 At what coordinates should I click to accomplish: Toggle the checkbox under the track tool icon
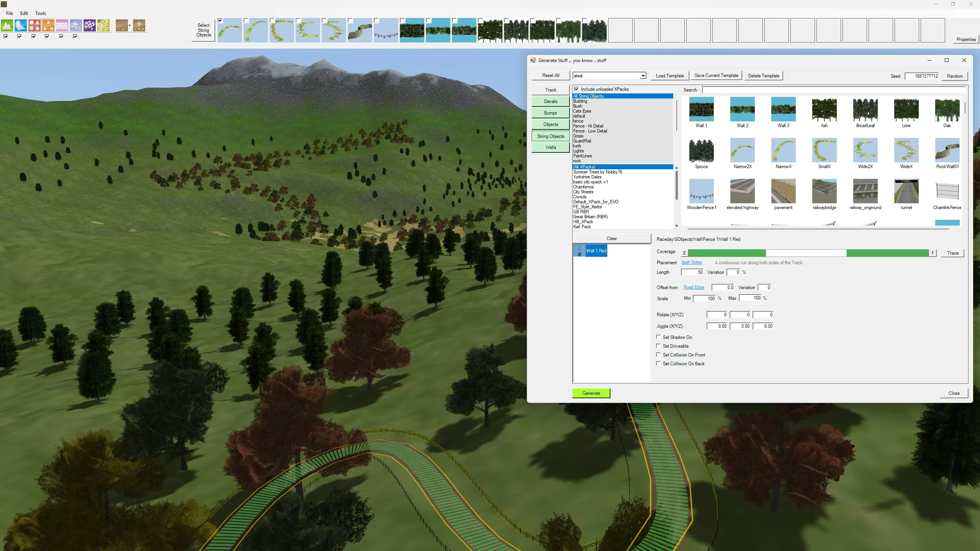tap(20, 36)
